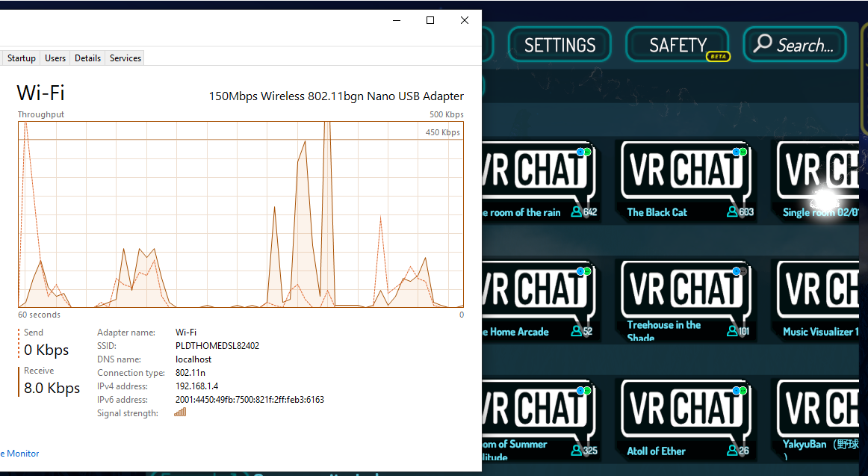
Task: Open the Services tab
Action: coord(125,58)
